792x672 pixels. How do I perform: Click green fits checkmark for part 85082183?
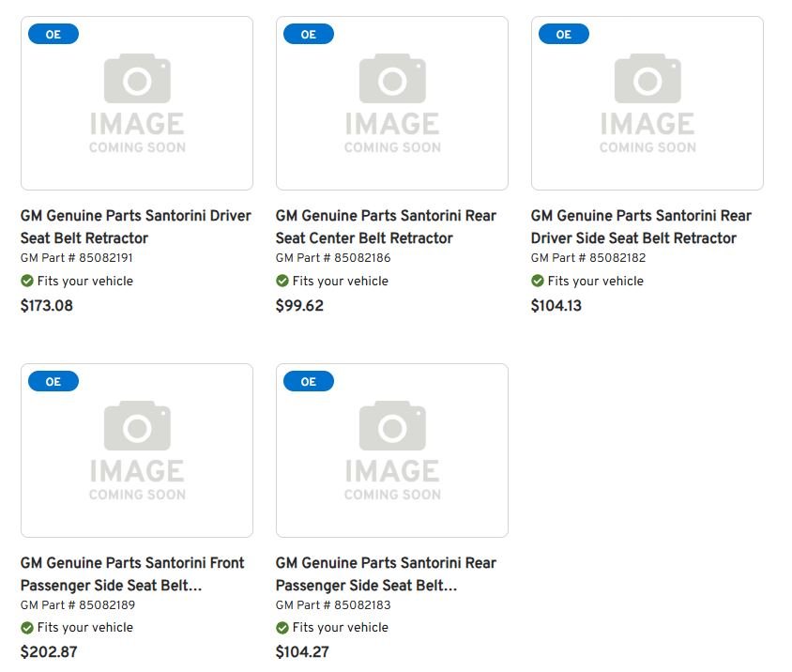point(282,628)
